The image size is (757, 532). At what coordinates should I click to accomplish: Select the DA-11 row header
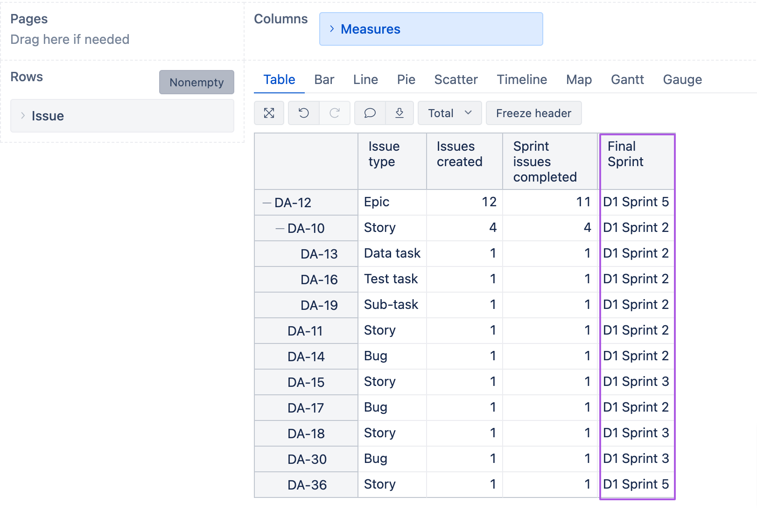click(306, 331)
